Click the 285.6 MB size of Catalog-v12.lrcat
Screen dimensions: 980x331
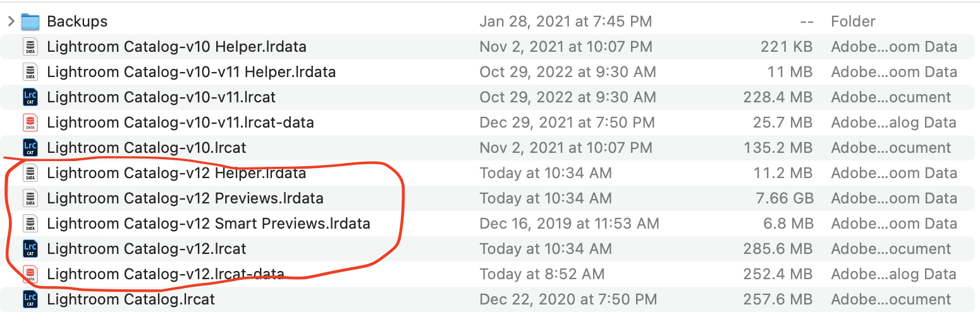(778, 249)
